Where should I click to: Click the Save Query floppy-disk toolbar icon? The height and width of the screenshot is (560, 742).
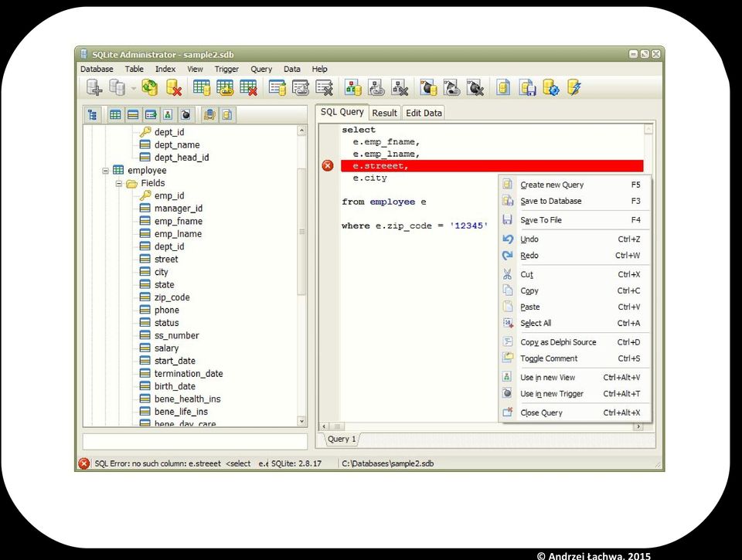[x=527, y=87]
